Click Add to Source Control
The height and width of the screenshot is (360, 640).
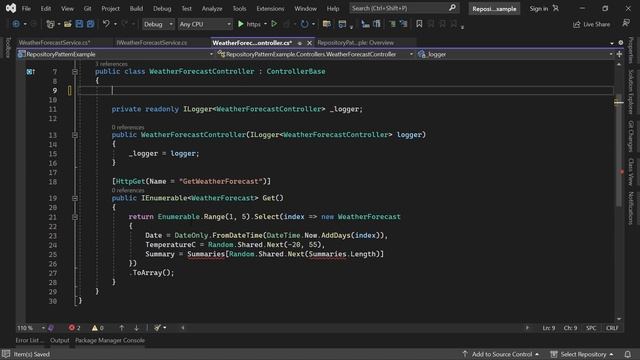click(501, 354)
